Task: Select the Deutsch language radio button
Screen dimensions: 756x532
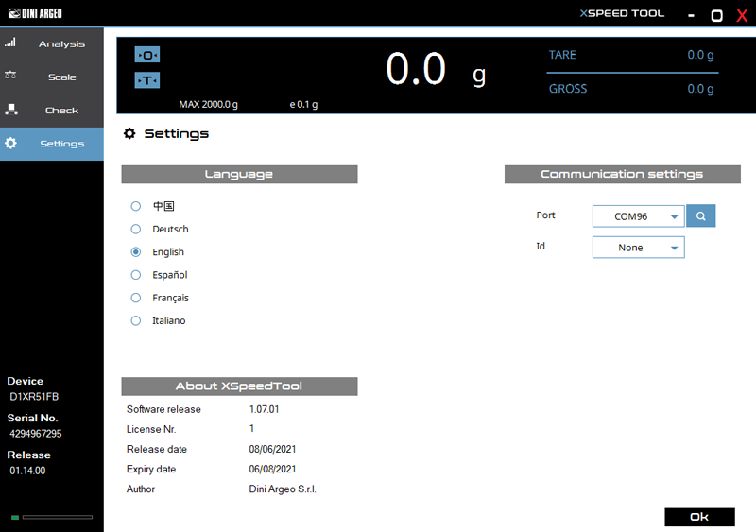Action: (136, 230)
